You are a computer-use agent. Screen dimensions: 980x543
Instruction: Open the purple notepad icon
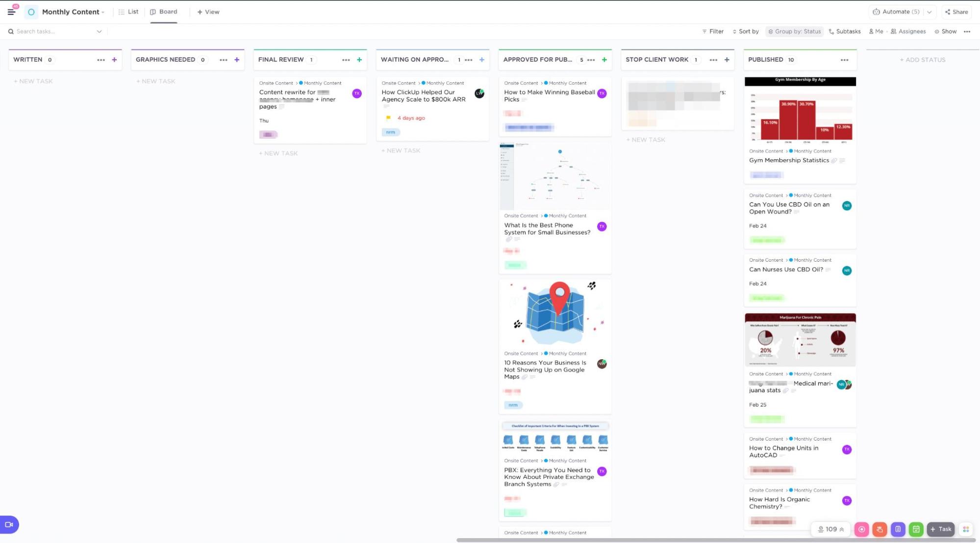(x=898, y=529)
